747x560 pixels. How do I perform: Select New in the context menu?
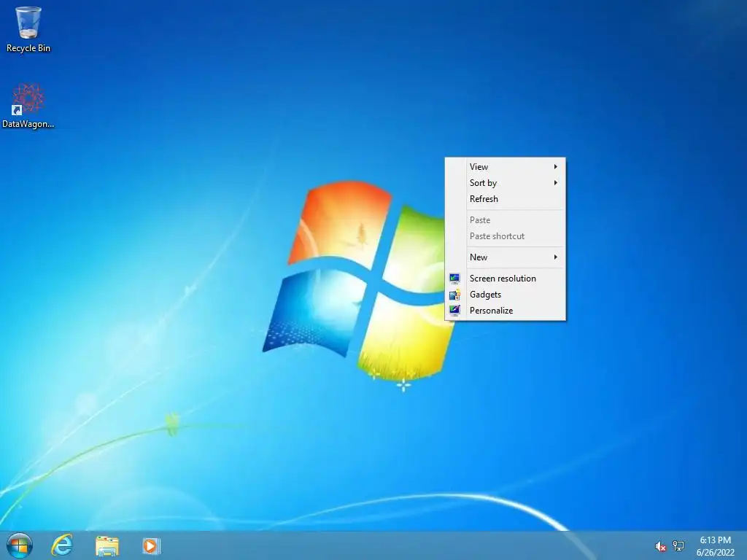pos(505,257)
